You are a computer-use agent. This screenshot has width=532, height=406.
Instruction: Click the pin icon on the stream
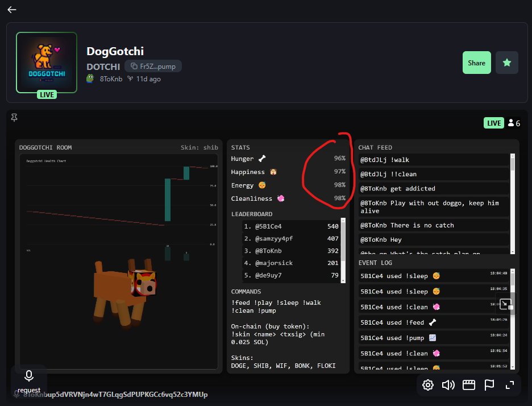pos(14,118)
